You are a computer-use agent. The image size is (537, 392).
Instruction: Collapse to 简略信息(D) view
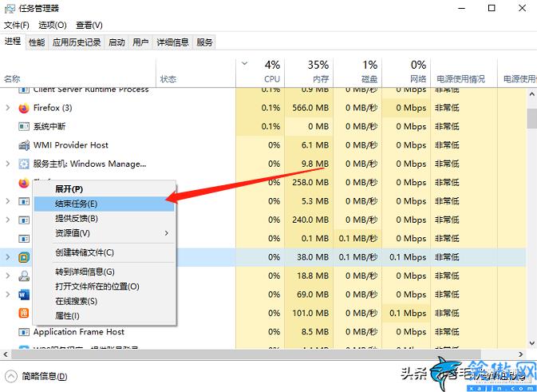pos(36,376)
